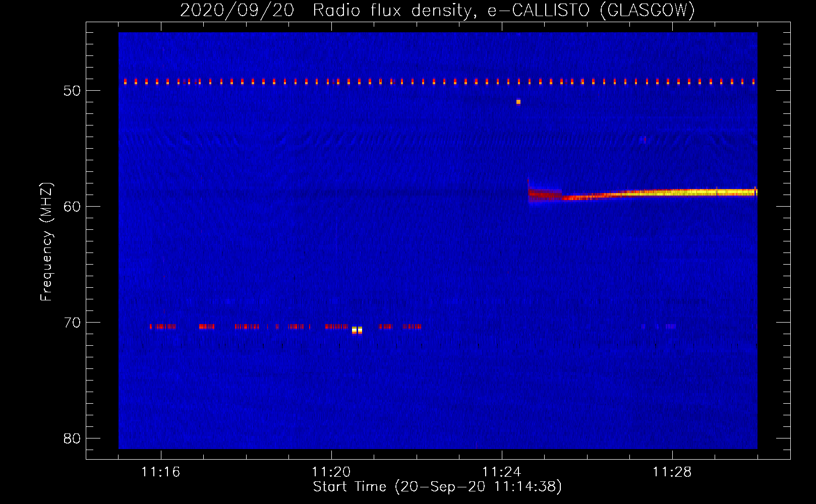Image resolution: width=816 pixels, height=504 pixels.
Task: Click the isolated orange spot near 51 MHz
Action: pyautogui.click(x=518, y=102)
